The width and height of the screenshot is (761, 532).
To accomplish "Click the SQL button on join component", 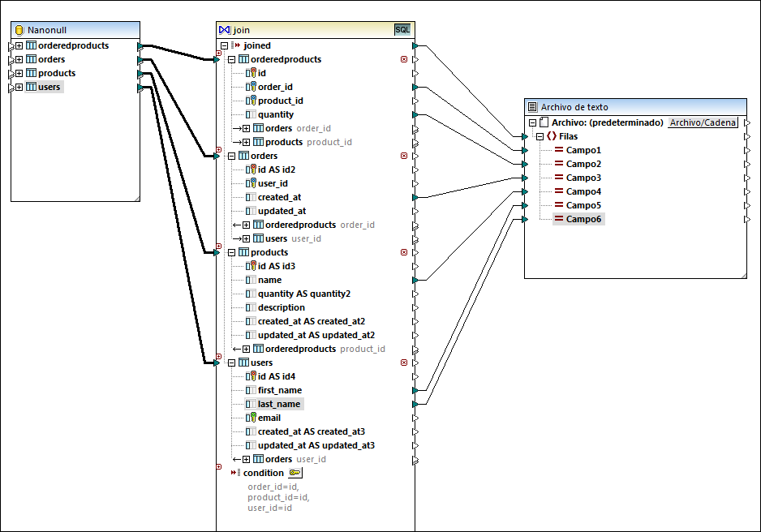I will coord(402,30).
